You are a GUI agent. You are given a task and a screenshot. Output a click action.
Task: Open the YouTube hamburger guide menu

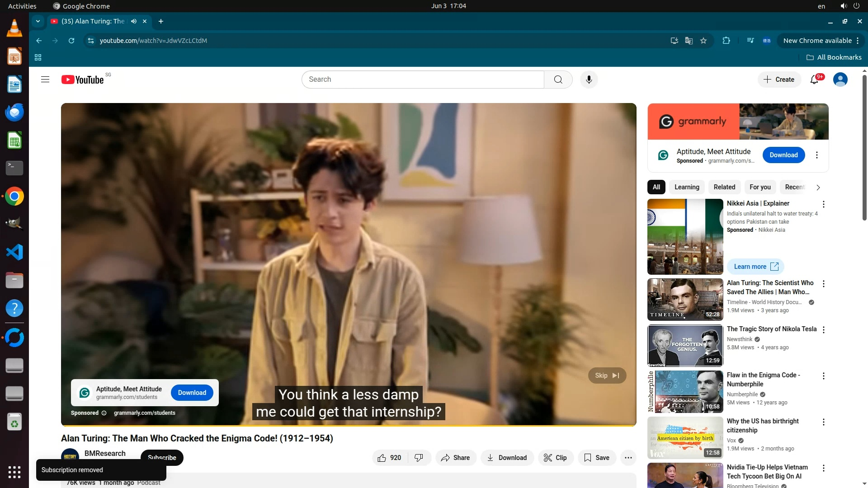pos(45,80)
